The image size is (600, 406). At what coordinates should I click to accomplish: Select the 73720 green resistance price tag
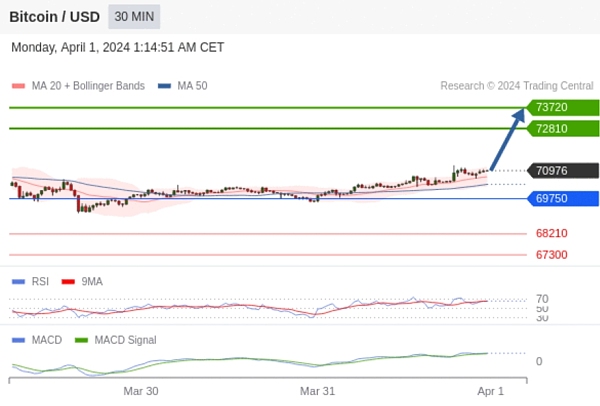click(563, 108)
